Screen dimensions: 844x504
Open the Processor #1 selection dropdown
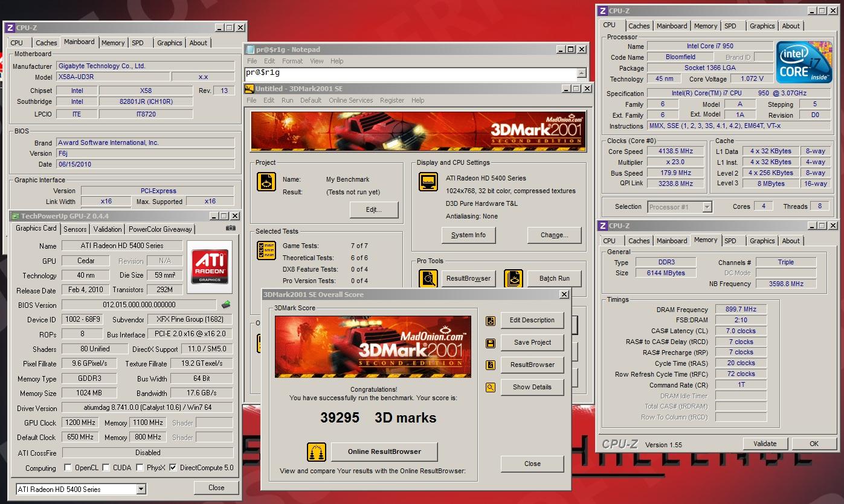[x=707, y=206]
